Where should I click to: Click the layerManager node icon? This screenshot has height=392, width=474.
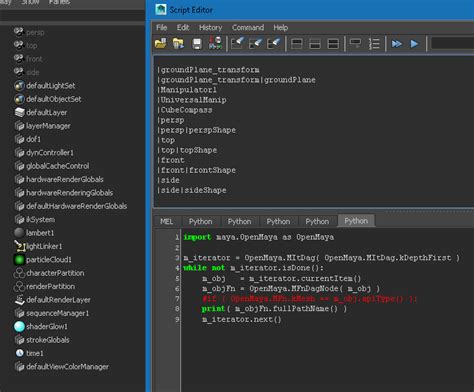point(19,126)
